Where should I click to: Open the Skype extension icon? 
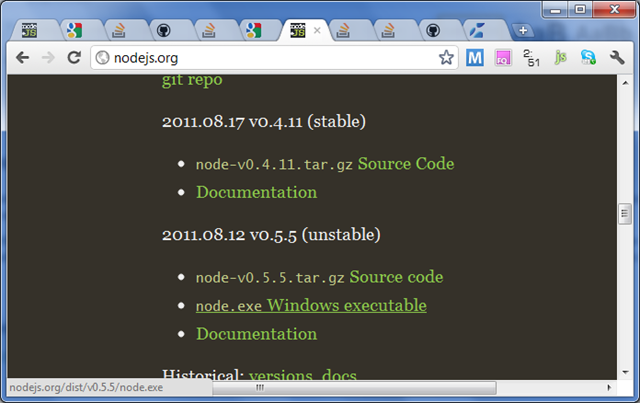[x=588, y=58]
